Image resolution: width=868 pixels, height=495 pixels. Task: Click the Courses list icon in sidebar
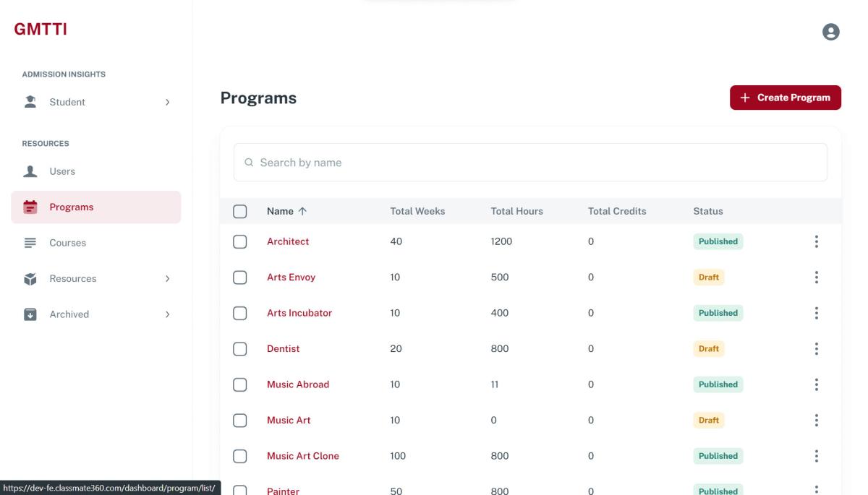[30, 243]
